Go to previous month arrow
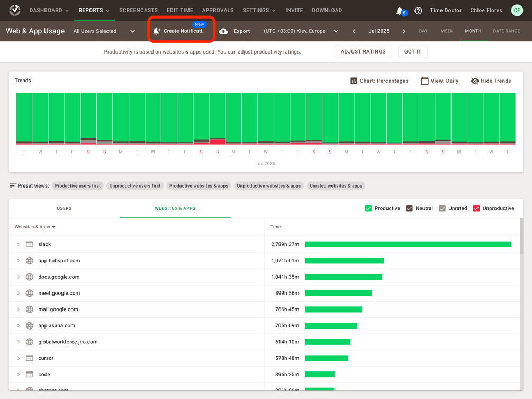 (x=354, y=31)
